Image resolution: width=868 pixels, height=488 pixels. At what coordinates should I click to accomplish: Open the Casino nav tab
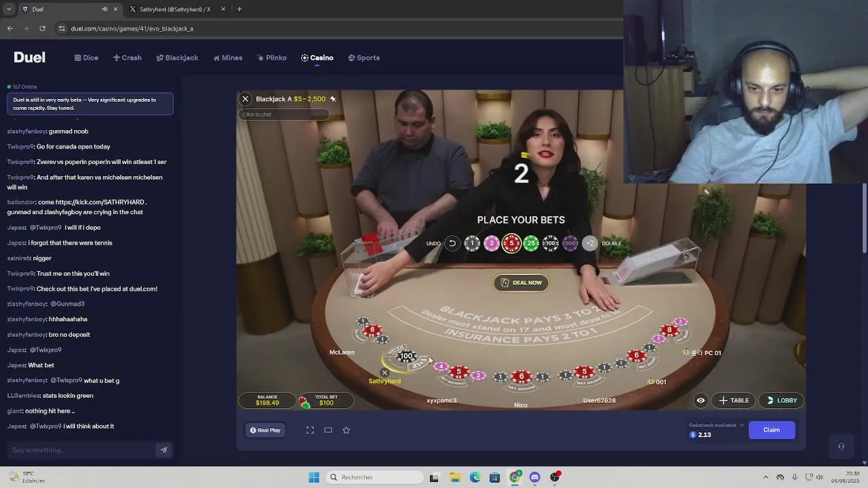(x=317, y=58)
